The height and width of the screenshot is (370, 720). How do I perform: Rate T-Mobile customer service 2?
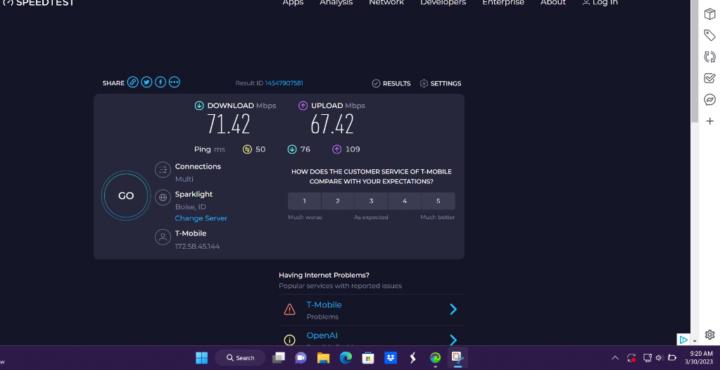coord(338,201)
